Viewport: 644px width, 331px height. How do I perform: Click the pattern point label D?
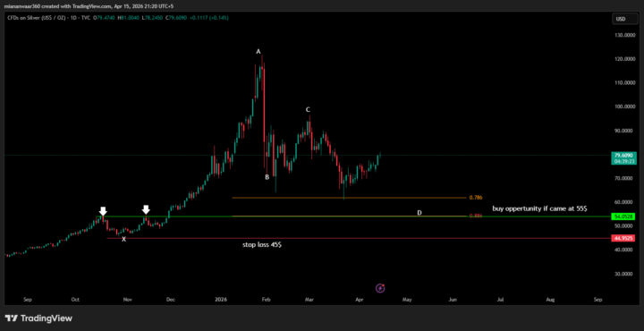click(x=419, y=213)
